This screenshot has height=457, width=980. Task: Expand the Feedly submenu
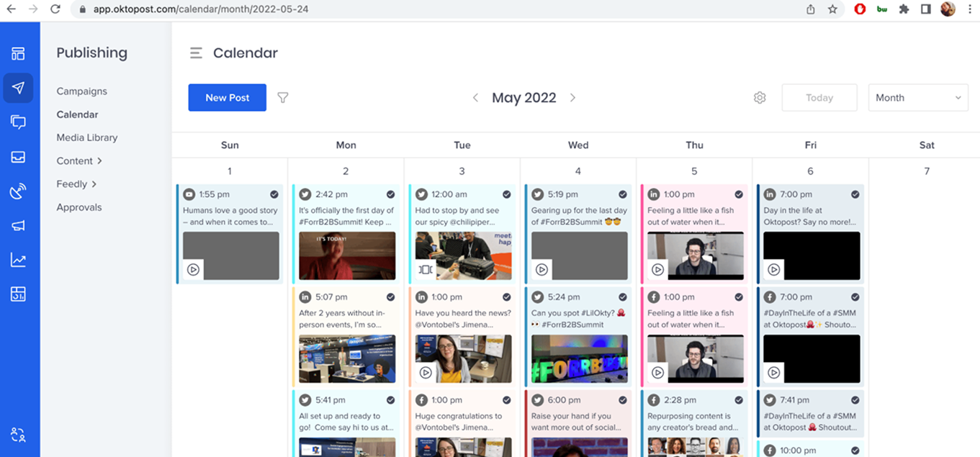pyautogui.click(x=76, y=184)
